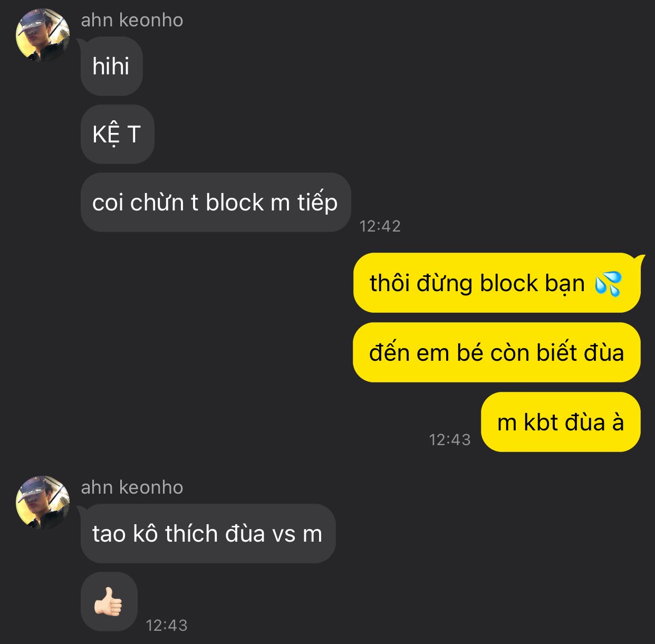The image size is (655, 644).
Task: Tap the 12:43 timestamp beside thumbs-up
Action: point(167,625)
